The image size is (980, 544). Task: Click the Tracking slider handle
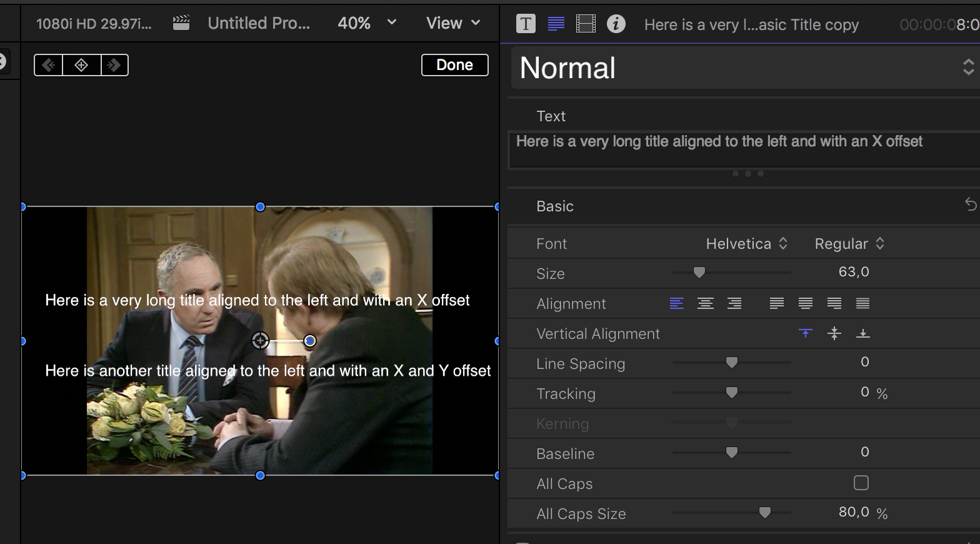point(732,393)
